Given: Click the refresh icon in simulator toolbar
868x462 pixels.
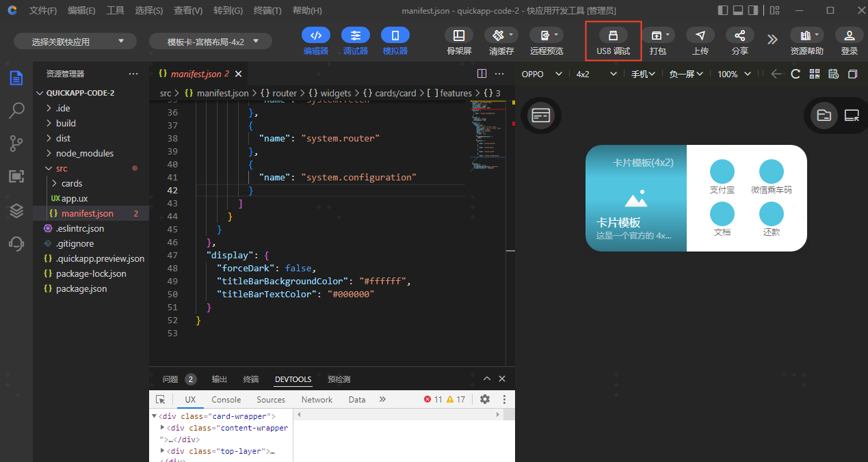Looking at the screenshot, I should pos(795,74).
